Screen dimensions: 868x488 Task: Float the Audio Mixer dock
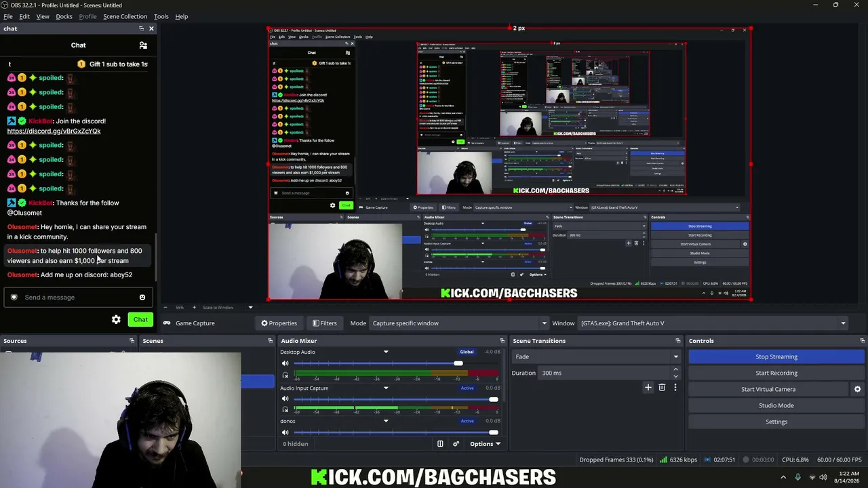pyautogui.click(x=502, y=341)
